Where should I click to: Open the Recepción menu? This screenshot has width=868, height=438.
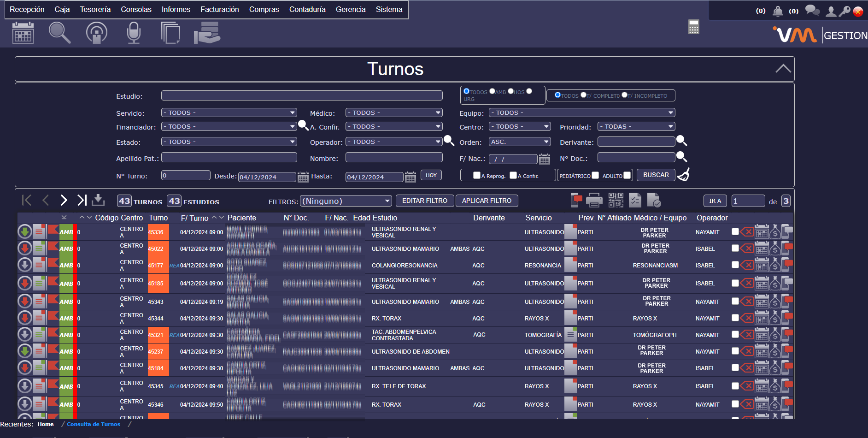coord(27,9)
